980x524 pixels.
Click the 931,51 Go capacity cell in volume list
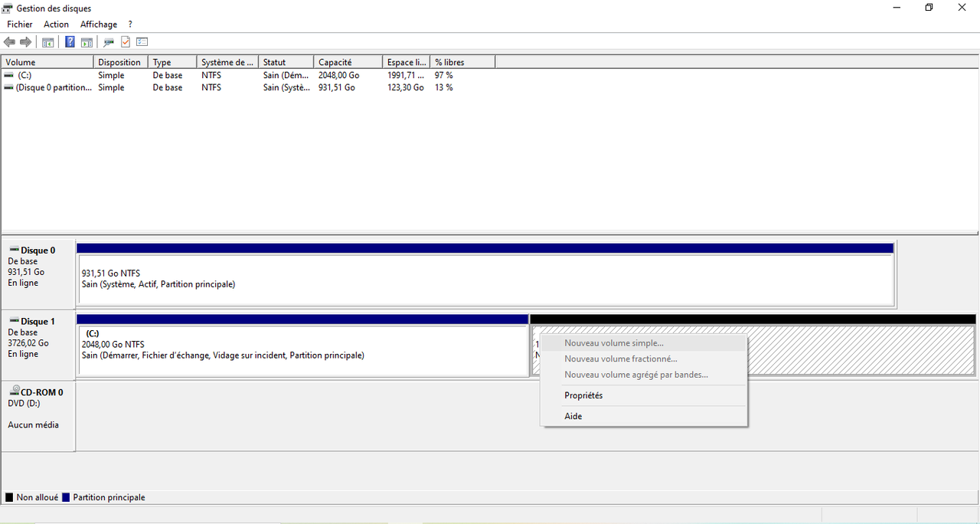click(x=337, y=88)
